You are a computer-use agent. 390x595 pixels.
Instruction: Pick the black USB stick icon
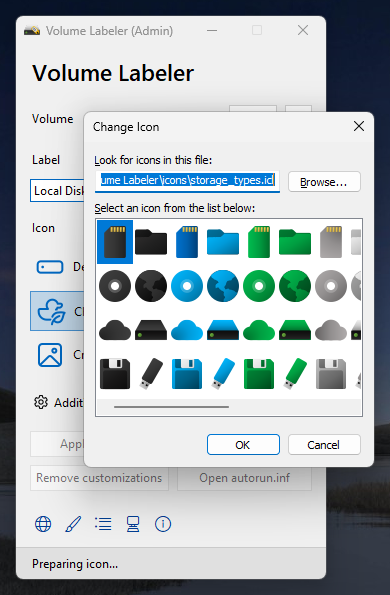click(151, 374)
